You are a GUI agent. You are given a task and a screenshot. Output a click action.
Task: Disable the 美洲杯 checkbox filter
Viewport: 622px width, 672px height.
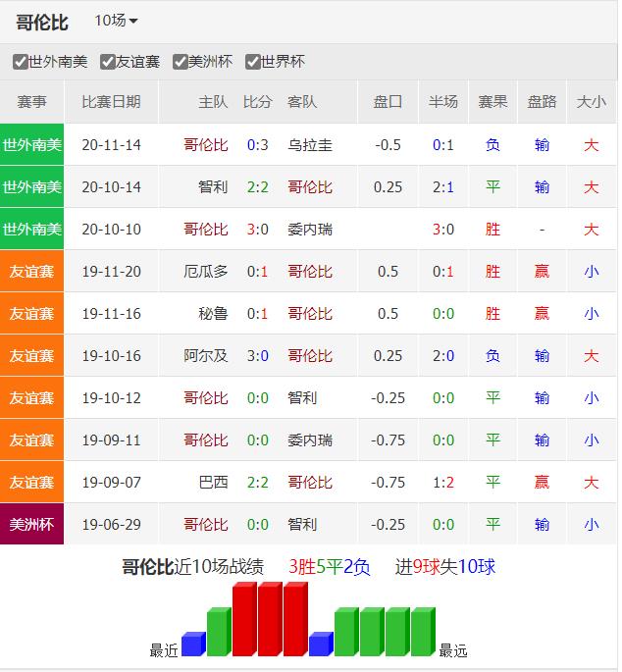click(181, 62)
